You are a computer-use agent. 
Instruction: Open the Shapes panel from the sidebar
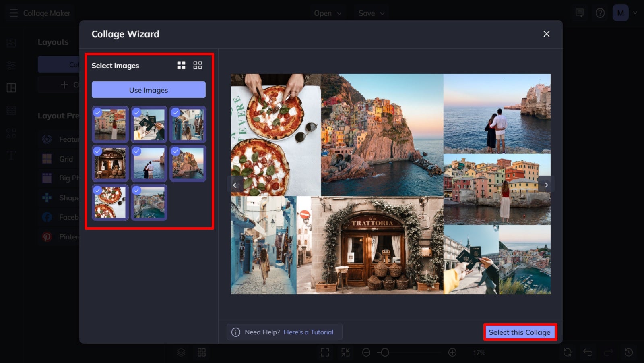[11, 133]
